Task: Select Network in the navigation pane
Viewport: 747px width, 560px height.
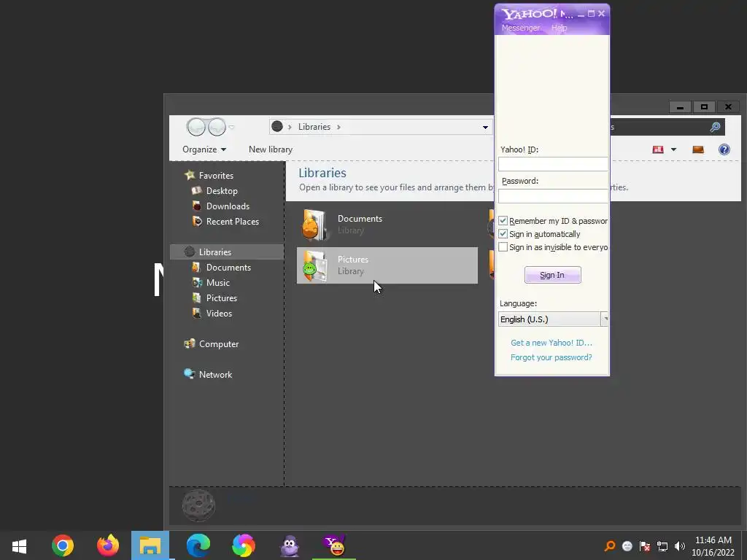Action: [x=215, y=375]
